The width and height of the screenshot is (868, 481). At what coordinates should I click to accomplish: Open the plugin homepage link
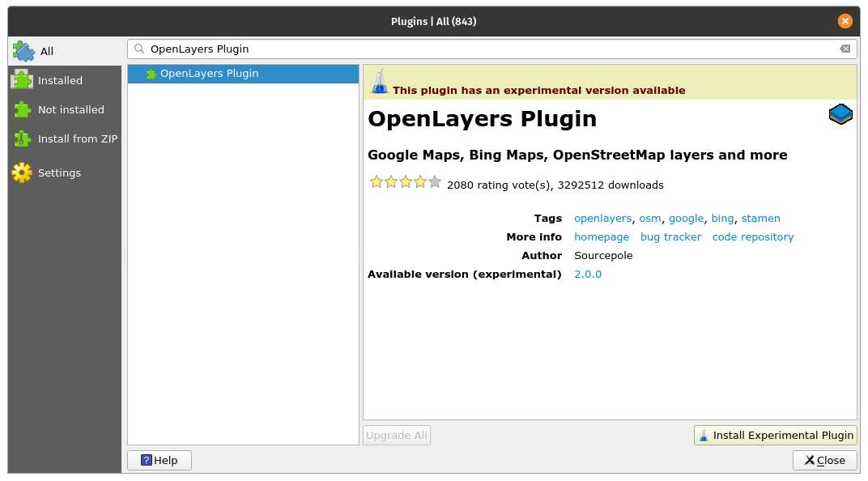[x=602, y=237]
